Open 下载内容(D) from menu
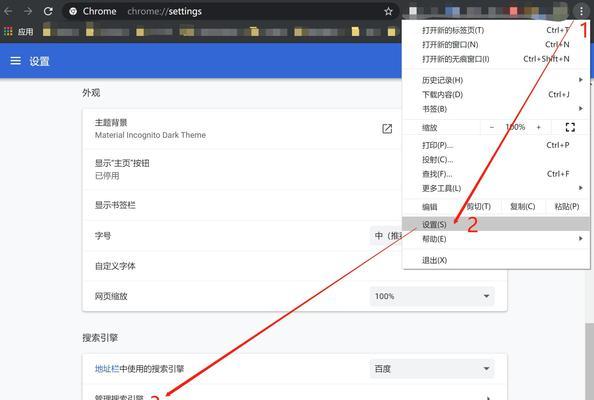The width and height of the screenshot is (594, 400). click(496, 94)
